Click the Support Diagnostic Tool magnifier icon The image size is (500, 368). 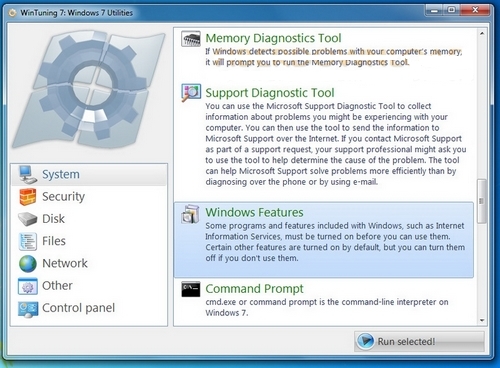191,92
